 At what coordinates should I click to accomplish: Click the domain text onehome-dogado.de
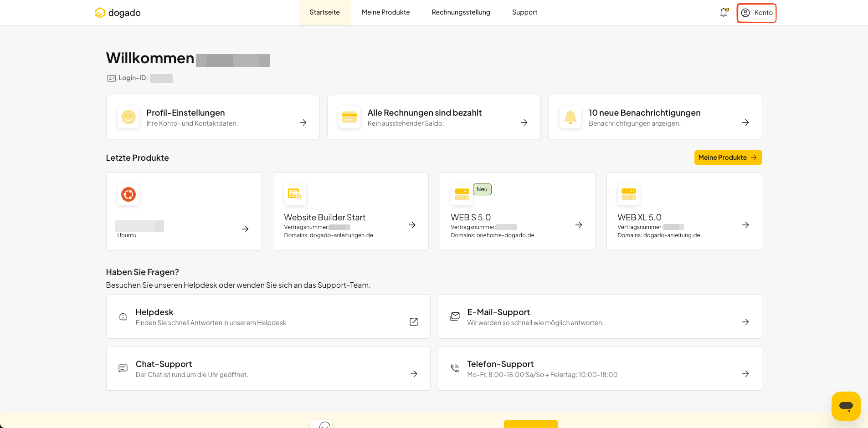coord(505,235)
